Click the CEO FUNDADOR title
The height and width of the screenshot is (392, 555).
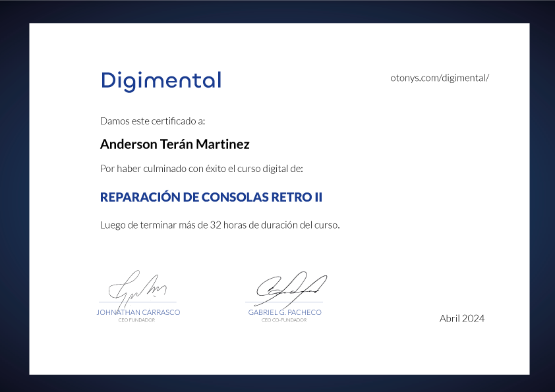(136, 320)
